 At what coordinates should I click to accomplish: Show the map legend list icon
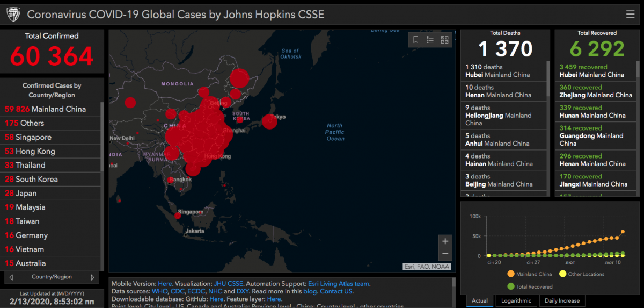pyautogui.click(x=430, y=39)
